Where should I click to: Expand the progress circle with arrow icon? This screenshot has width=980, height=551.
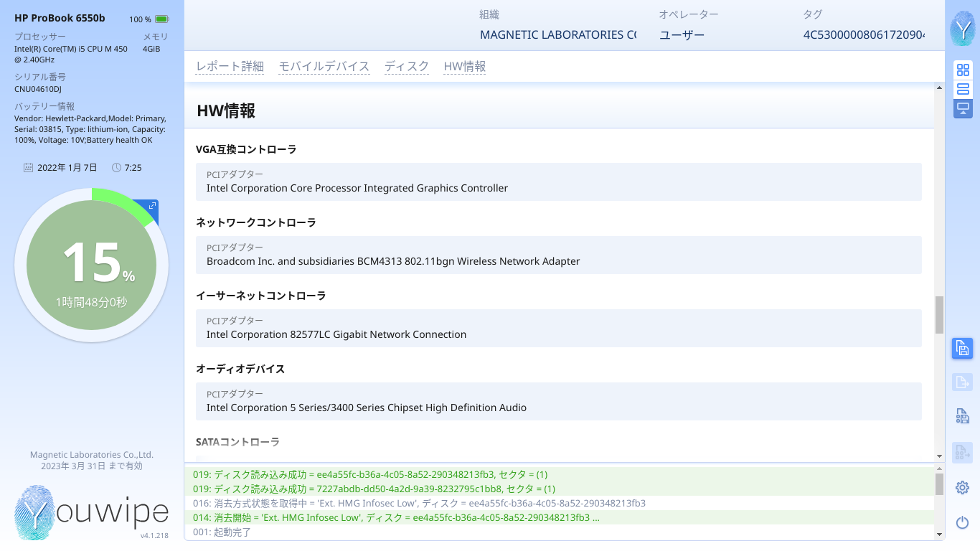tap(152, 206)
